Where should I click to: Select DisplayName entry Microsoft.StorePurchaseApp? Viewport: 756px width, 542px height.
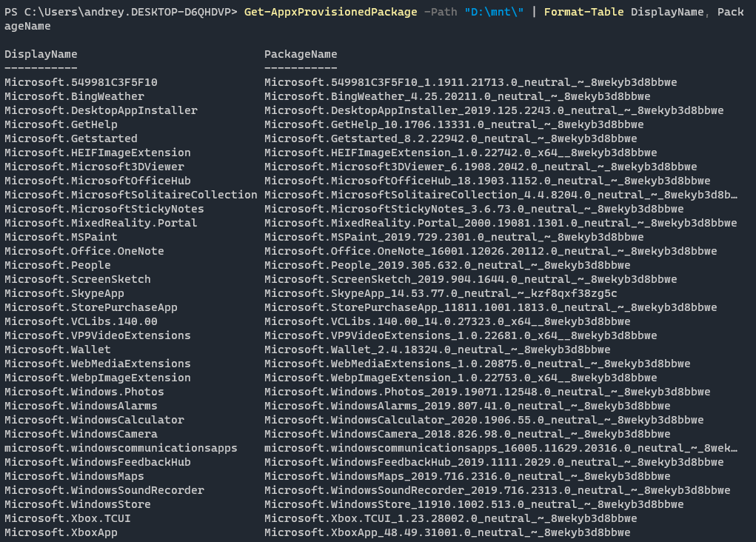[x=91, y=307]
